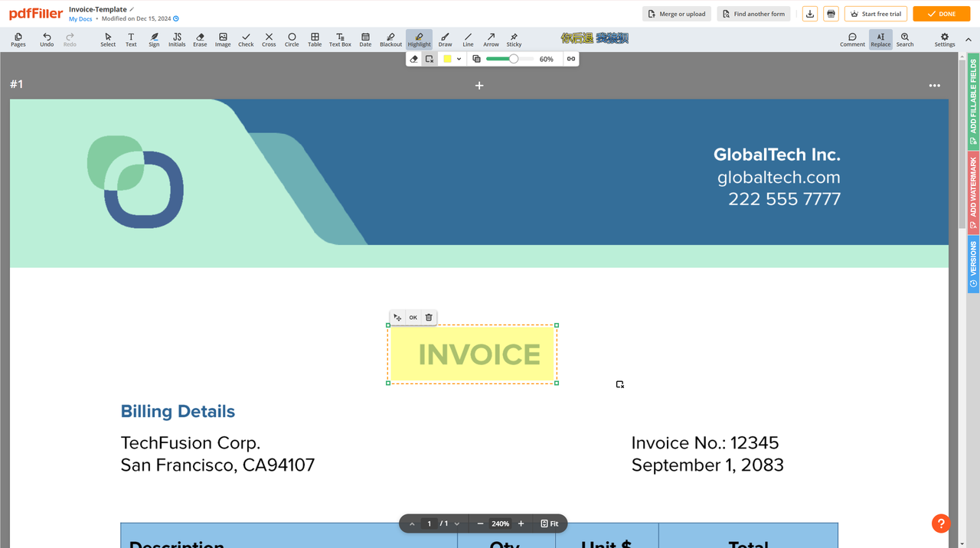Add a Text Box
Image resolution: width=980 pixels, height=548 pixels.
coord(340,40)
